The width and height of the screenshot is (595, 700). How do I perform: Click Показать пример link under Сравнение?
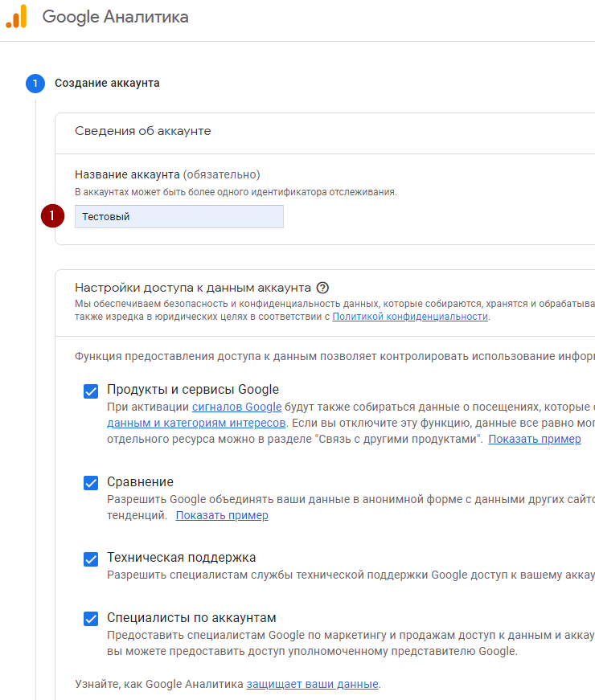[222, 515]
